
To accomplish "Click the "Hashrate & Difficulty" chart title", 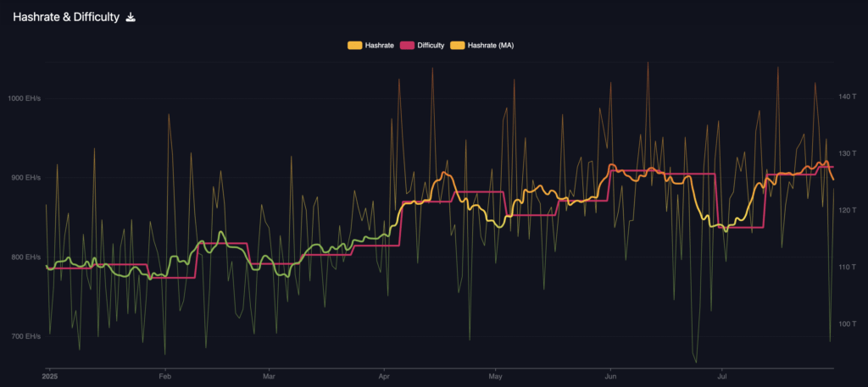I will pos(65,17).
